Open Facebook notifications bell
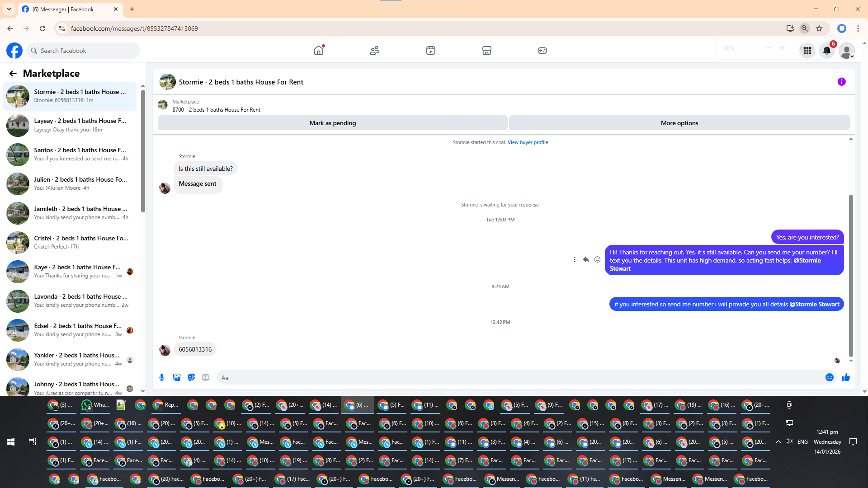868x488 pixels. point(827,51)
